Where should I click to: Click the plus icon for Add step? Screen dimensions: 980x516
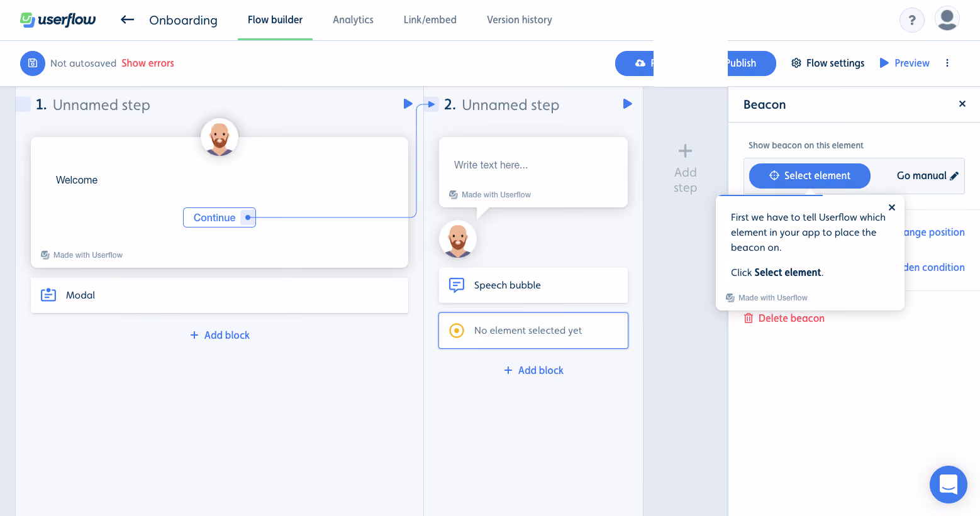[x=685, y=151]
